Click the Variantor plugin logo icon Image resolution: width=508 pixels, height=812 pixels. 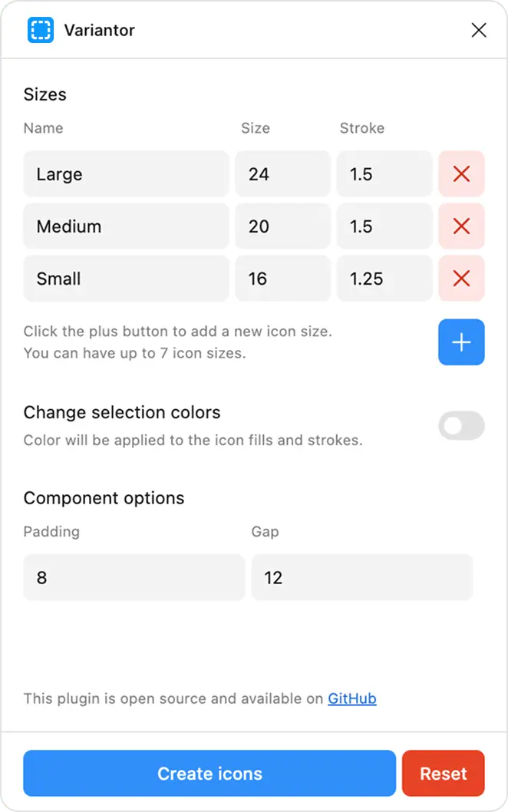click(x=41, y=30)
